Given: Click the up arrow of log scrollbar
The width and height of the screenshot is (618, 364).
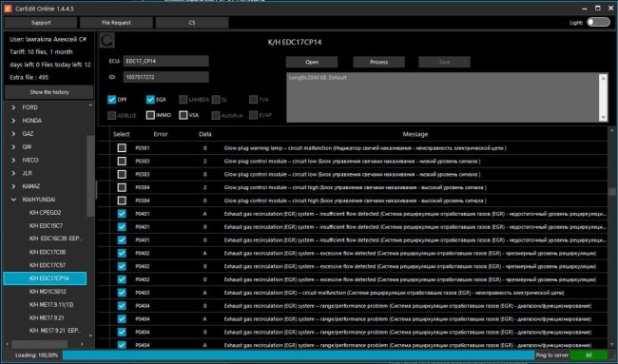Looking at the screenshot, I should 603,78.
